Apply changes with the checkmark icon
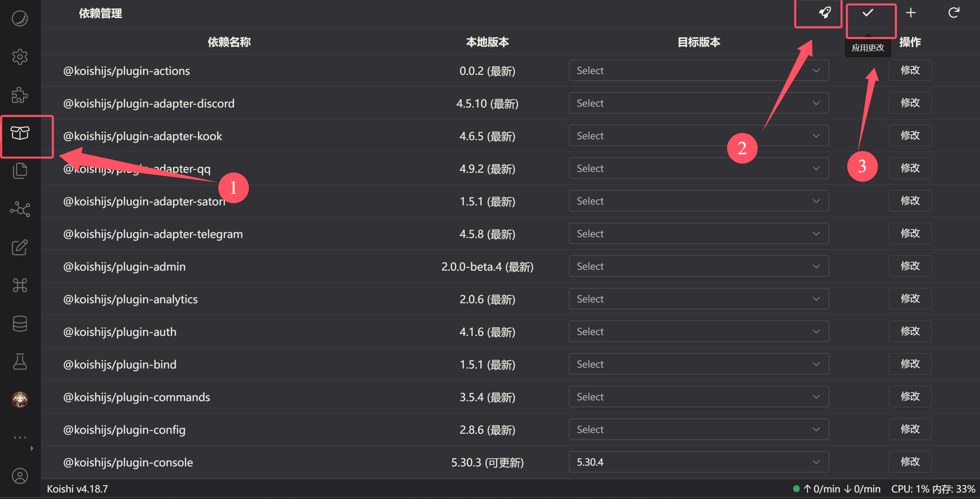This screenshot has width=980, height=499. pyautogui.click(x=868, y=13)
